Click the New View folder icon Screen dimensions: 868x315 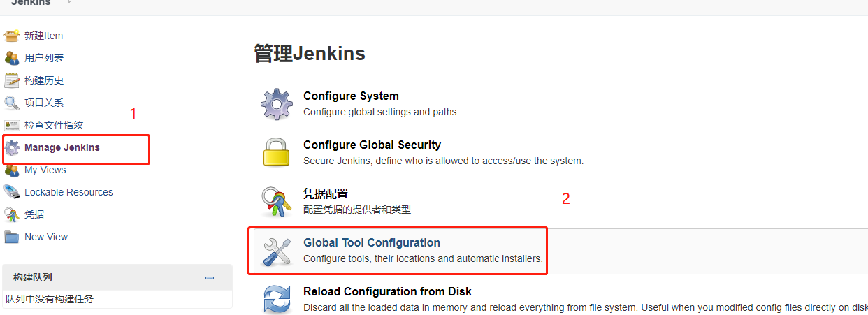(12, 237)
